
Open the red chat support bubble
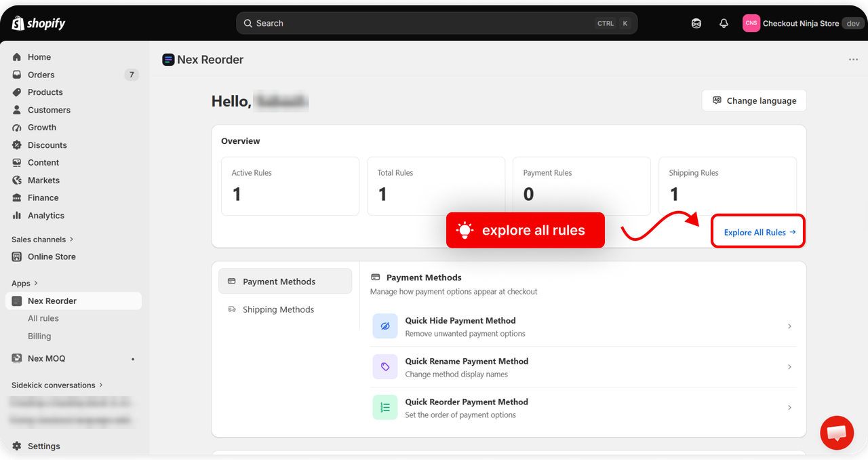tap(837, 433)
